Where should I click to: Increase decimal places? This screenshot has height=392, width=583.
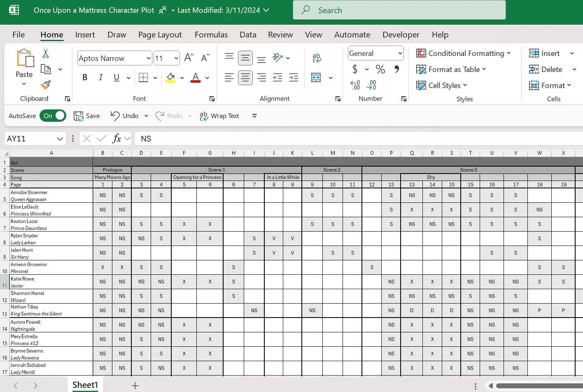coord(355,85)
